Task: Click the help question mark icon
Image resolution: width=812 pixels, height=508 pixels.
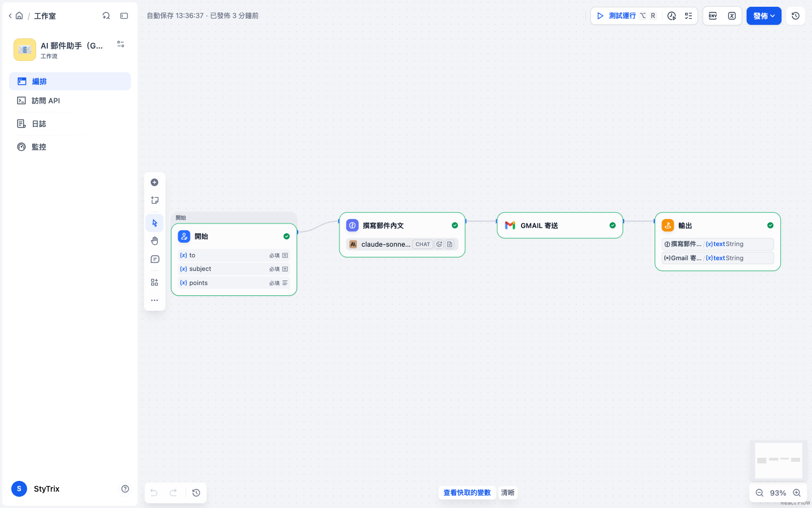Action: pos(125,489)
